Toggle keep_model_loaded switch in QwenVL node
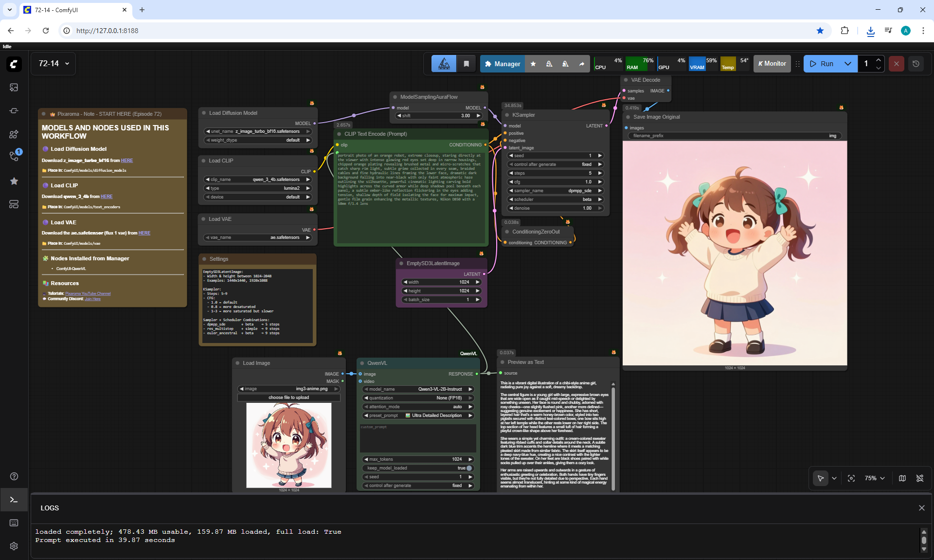 click(x=469, y=468)
